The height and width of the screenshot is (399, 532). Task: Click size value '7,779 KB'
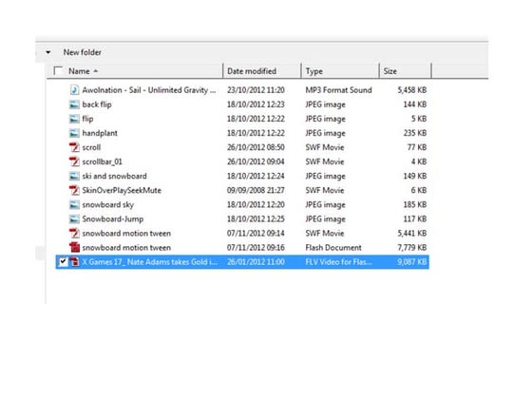click(412, 247)
